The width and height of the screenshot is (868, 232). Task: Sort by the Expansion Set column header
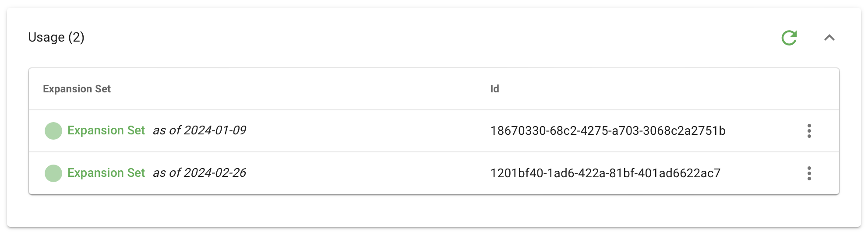point(77,89)
